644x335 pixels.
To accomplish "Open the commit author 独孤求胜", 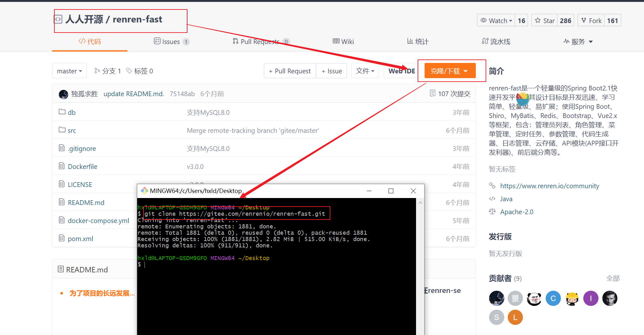I will (x=84, y=94).
